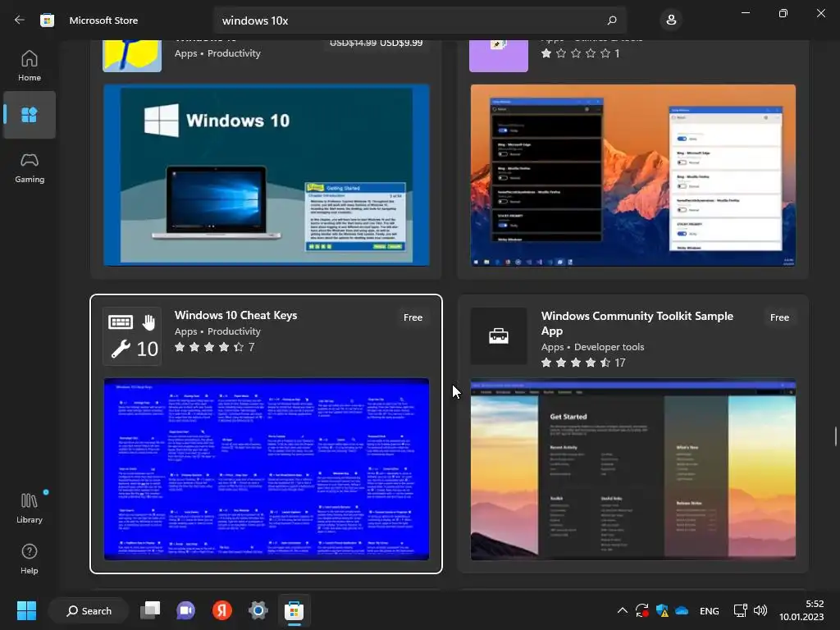Open Task View in taskbar
This screenshot has width=840, height=630.
coord(150,610)
